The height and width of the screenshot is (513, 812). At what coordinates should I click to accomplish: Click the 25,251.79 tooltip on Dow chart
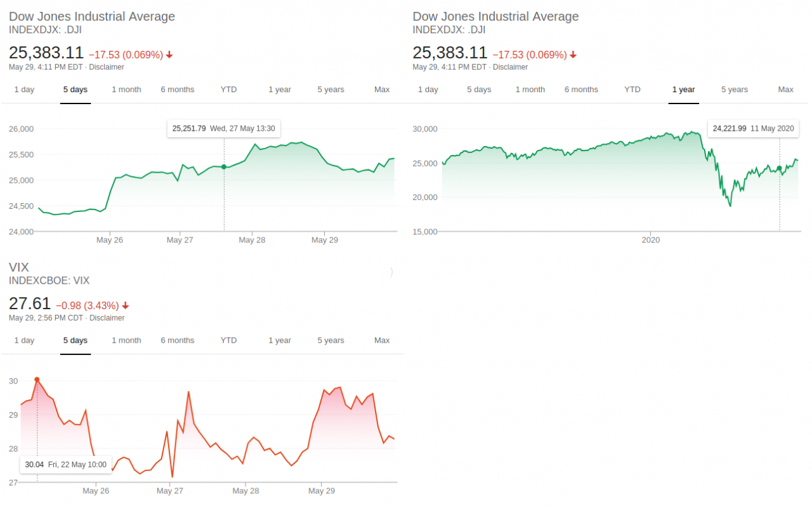(223, 128)
